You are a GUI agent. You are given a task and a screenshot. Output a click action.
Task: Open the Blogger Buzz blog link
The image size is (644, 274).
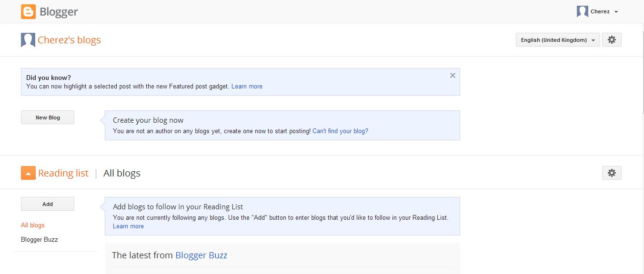(201, 255)
